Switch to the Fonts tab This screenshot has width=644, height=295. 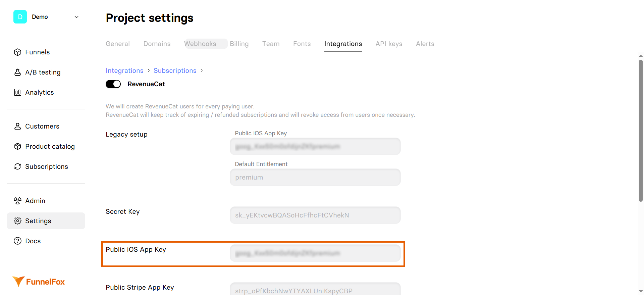tap(302, 44)
